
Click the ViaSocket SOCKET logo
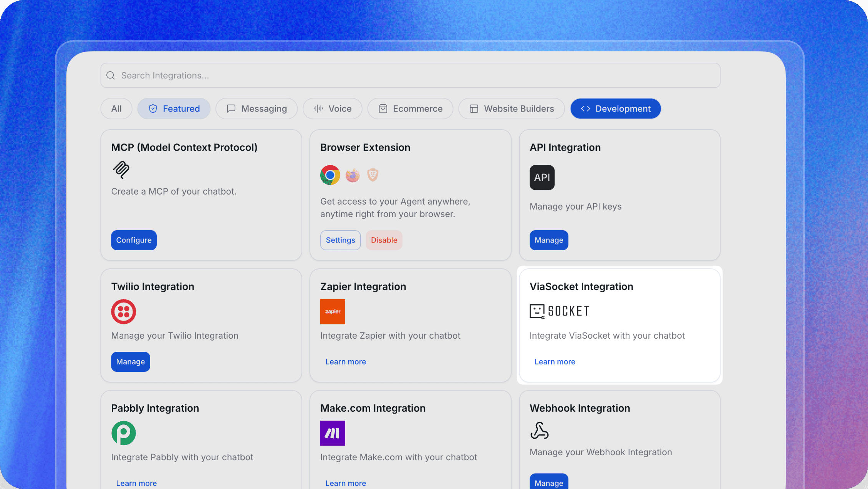click(559, 311)
